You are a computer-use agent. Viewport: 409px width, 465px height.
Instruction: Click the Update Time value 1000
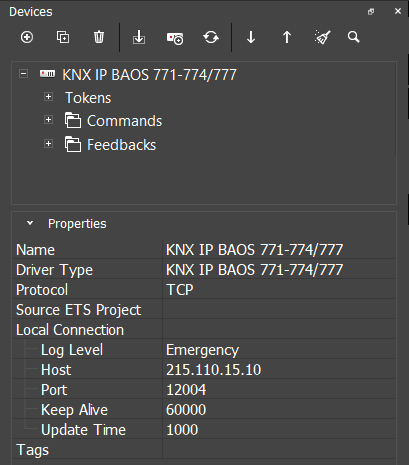tap(182, 430)
